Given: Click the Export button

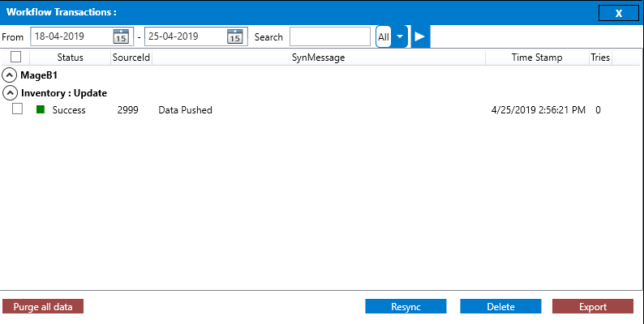Looking at the screenshot, I should (x=592, y=307).
